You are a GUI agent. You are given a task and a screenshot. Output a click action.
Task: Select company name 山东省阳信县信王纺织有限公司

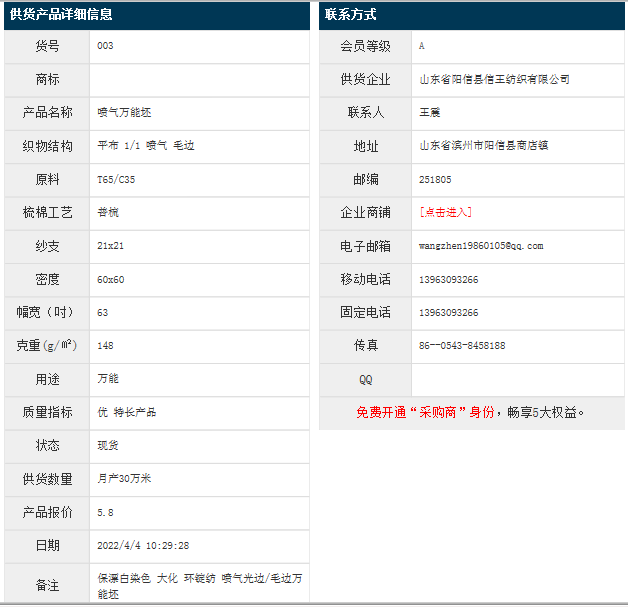point(494,79)
